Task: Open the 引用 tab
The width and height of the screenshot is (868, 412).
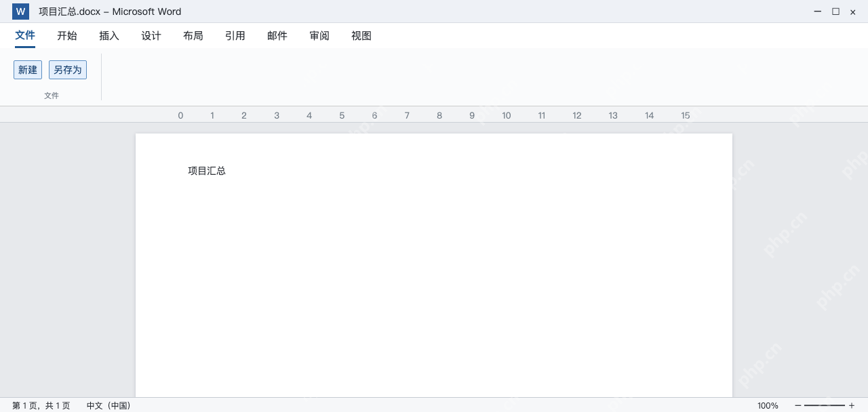Action: [235, 36]
